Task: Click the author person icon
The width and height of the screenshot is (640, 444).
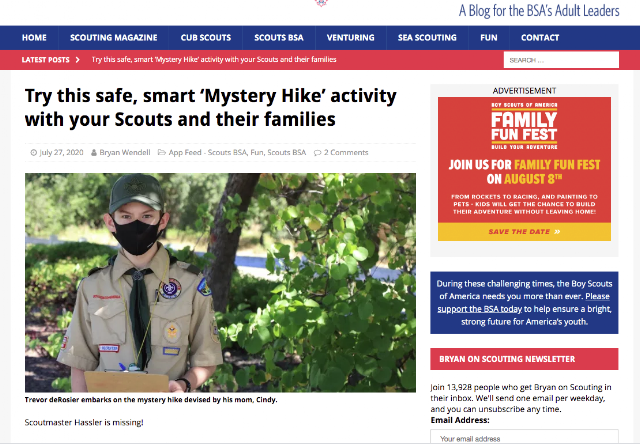Action: click(x=94, y=153)
